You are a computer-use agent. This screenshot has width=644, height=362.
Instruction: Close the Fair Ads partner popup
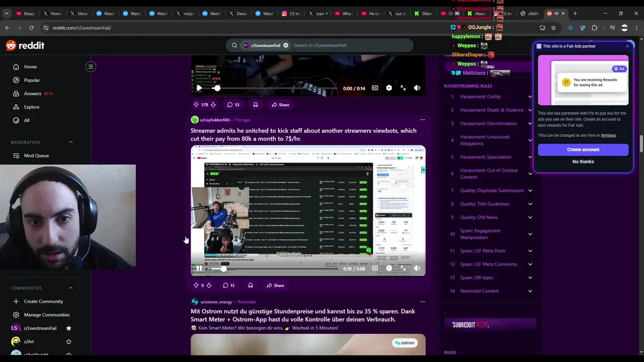(x=627, y=46)
